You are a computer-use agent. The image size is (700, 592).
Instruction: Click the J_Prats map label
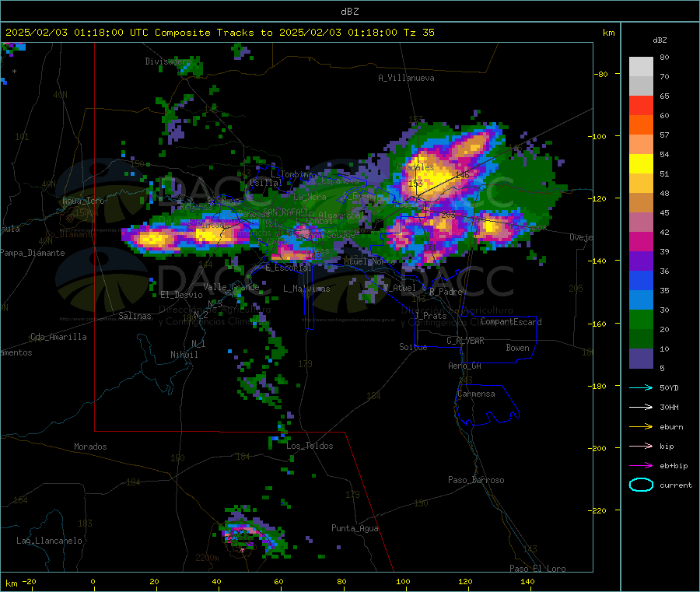click(431, 316)
